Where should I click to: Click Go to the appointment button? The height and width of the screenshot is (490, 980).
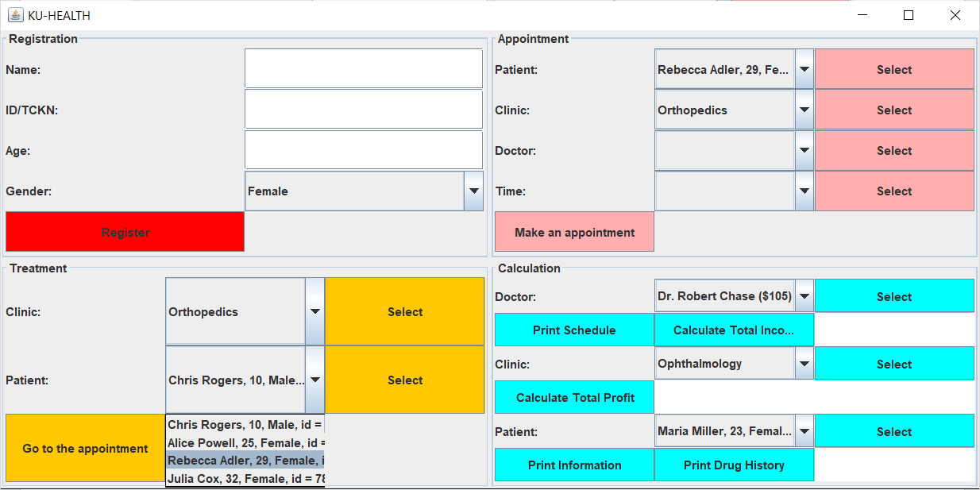[85, 448]
